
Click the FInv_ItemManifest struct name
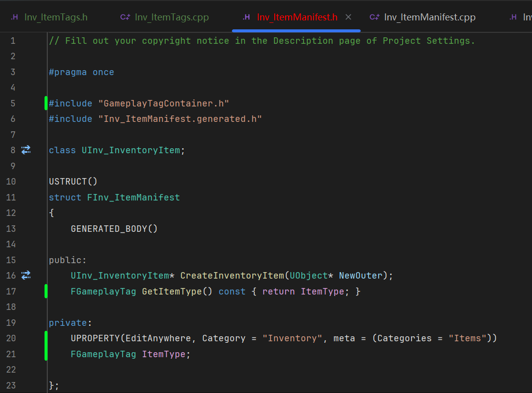(133, 197)
